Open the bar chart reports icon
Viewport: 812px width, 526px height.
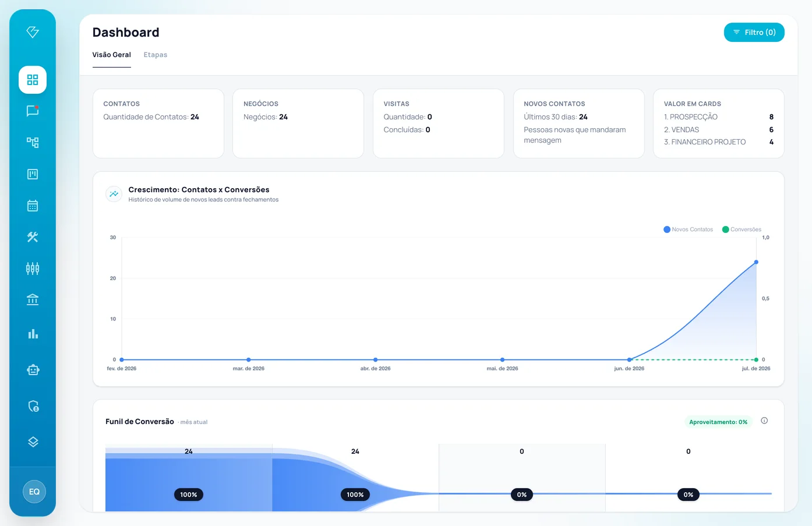click(33, 334)
